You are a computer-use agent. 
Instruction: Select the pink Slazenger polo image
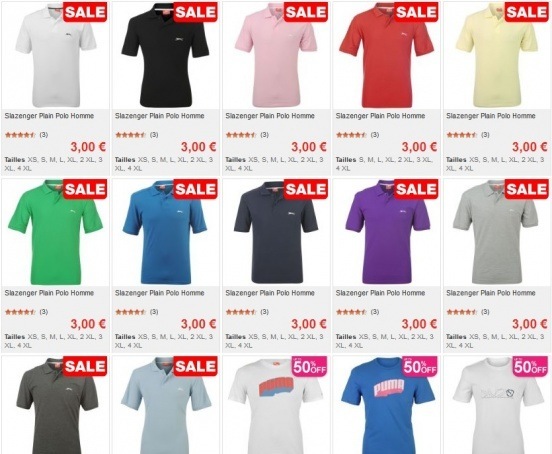coord(276,55)
